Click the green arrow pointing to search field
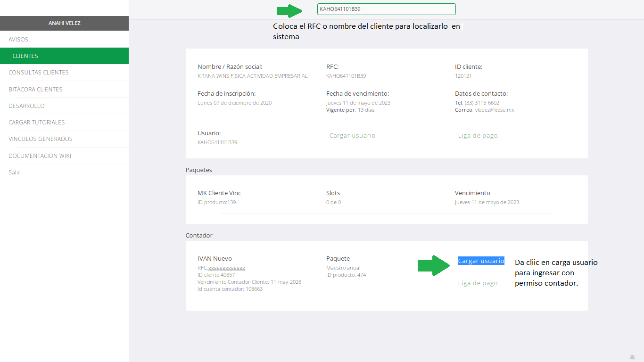Viewport: 644px width, 362px height. [289, 10]
